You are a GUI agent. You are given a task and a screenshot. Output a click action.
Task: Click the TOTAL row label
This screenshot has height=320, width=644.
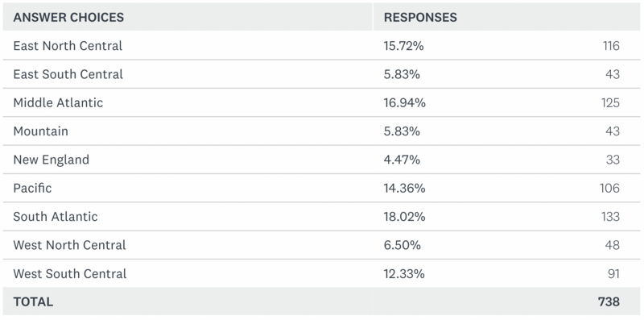point(33,302)
